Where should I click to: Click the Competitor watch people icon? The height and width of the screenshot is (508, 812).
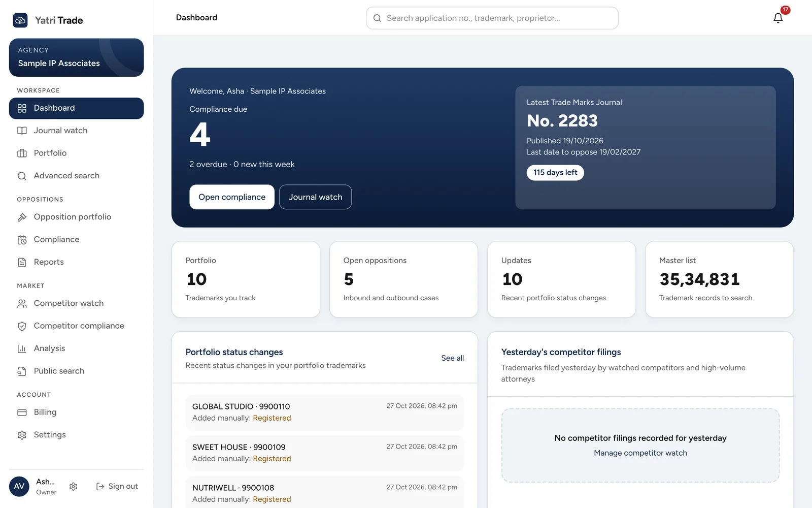click(x=22, y=303)
